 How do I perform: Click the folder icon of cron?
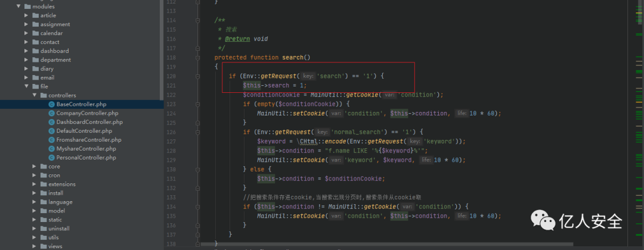[x=44, y=176]
